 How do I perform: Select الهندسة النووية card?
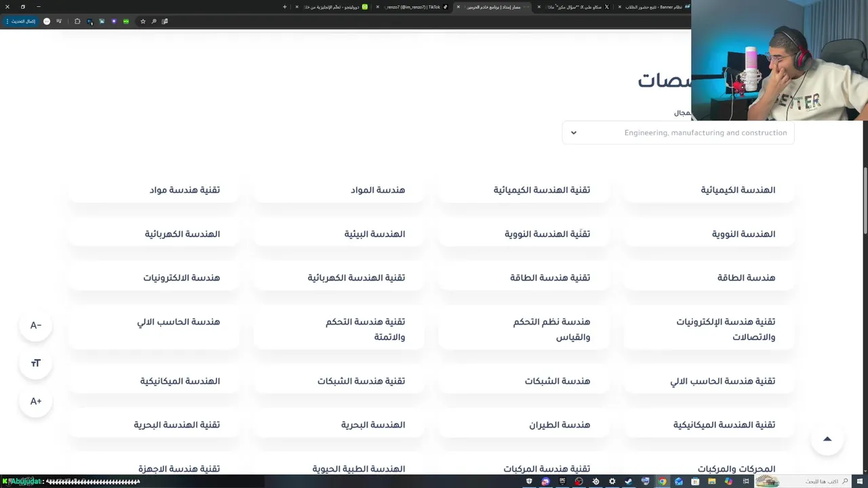(x=709, y=234)
